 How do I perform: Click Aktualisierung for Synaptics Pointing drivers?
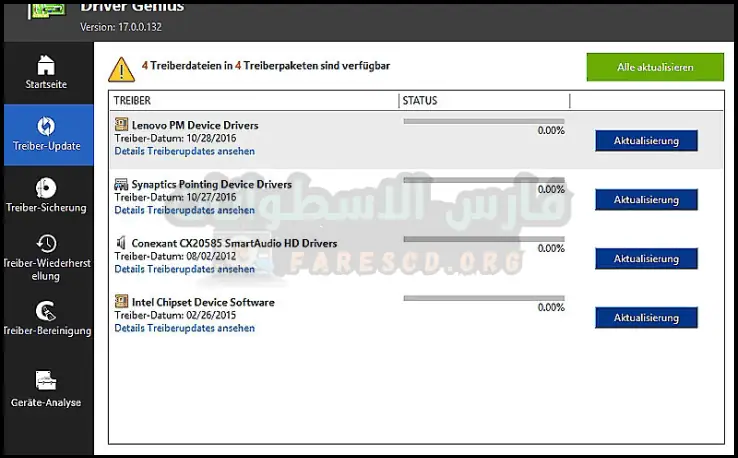coord(646,200)
